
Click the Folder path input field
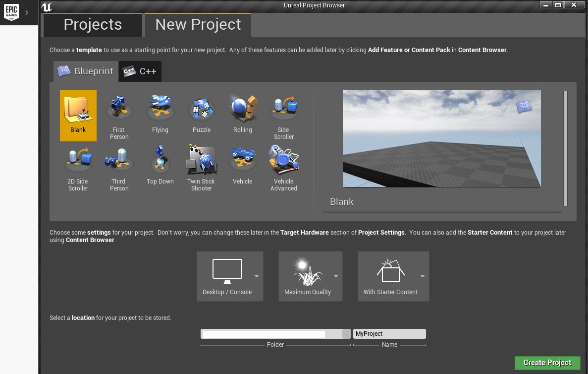click(x=271, y=334)
